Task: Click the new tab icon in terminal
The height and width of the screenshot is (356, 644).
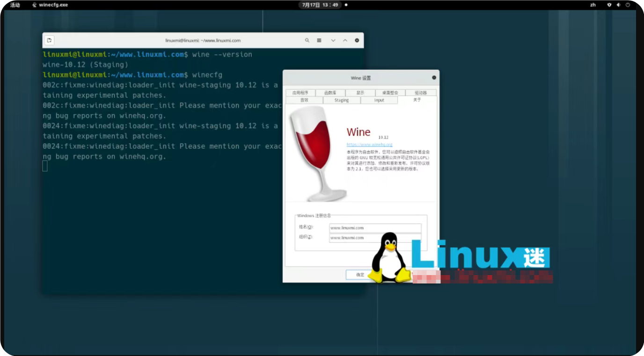Action: (49, 40)
